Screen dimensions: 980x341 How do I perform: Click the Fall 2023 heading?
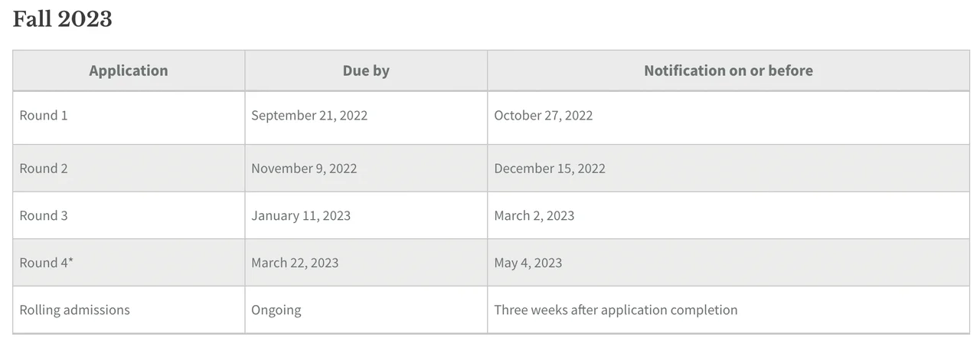pos(63,19)
